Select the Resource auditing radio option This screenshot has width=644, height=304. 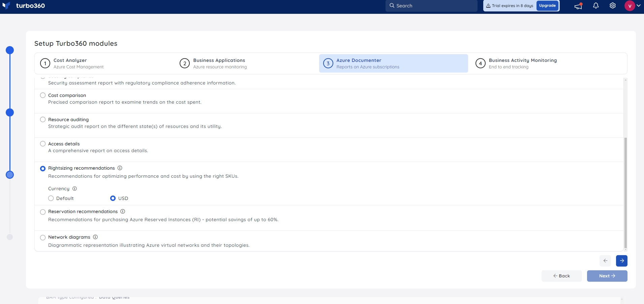43,120
